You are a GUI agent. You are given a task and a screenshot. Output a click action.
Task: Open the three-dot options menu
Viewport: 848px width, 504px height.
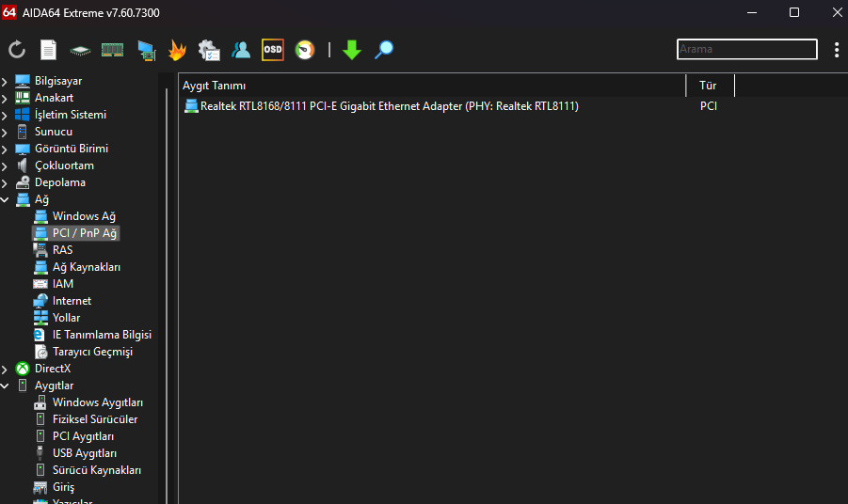pos(836,50)
